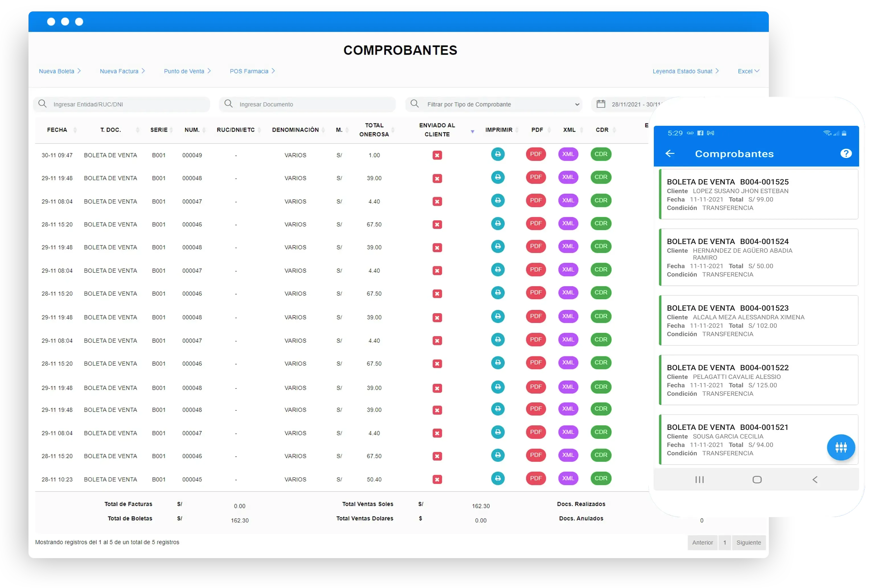The height and width of the screenshot is (588, 893).
Task: Tap the help question mark icon
Action: coord(846,153)
